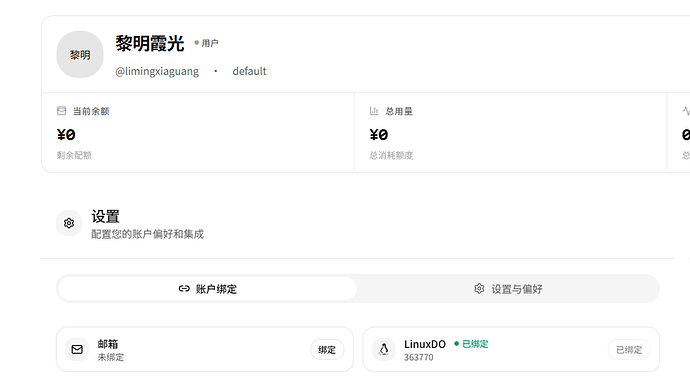Viewport: 690px width, 378px height.
Task: Click the wallet icon beside 当前余额
Action: pyautogui.click(x=62, y=111)
